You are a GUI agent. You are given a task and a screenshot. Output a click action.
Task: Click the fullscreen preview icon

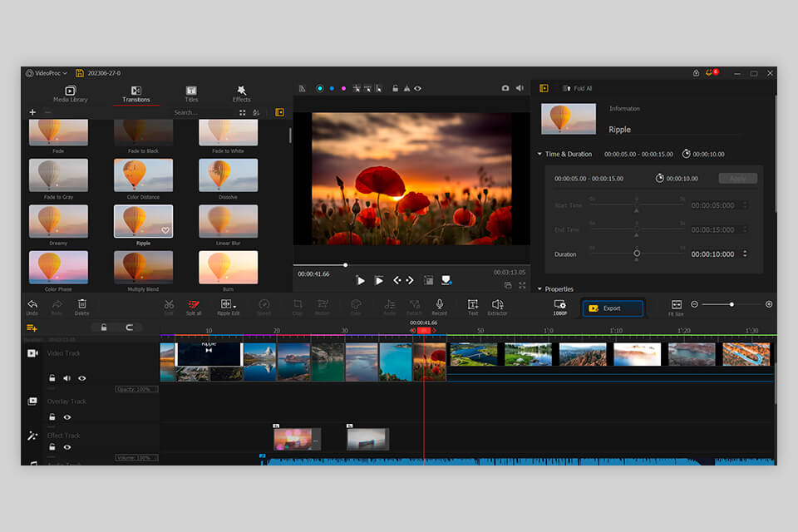tap(522, 286)
